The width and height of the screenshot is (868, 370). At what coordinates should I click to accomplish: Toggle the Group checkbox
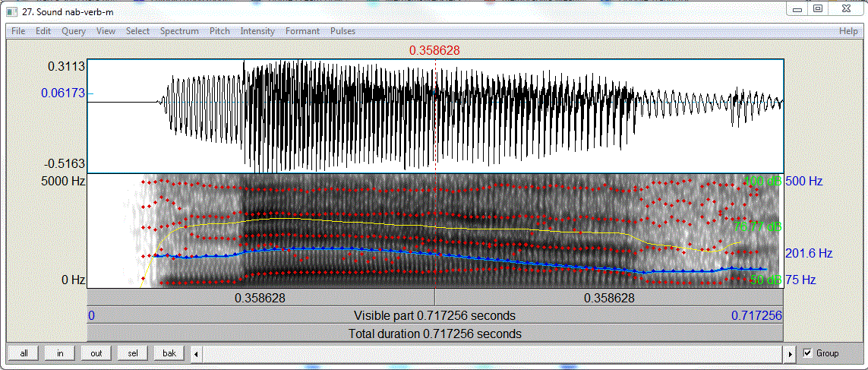click(808, 353)
